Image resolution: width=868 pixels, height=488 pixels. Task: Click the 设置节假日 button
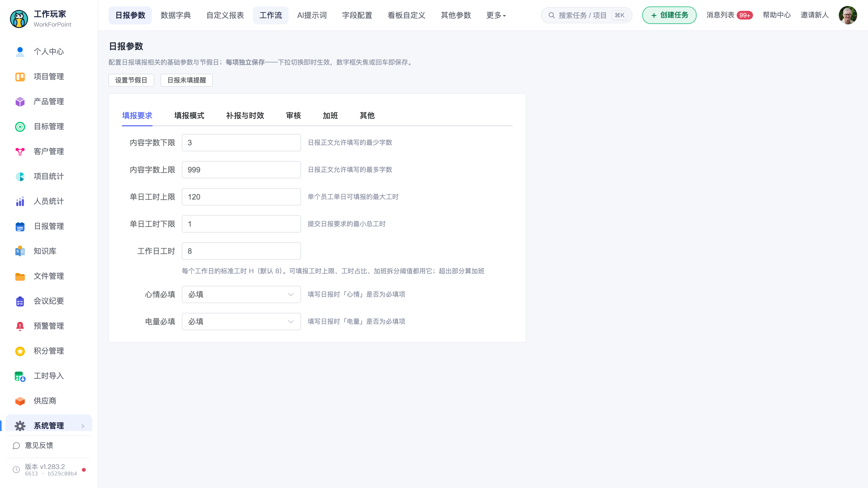[131, 80]
